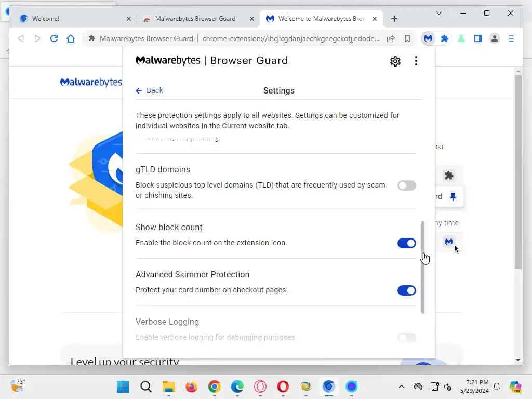The width and height of the screenshot is (532, 399).
Task: Expand the tab search dropdown chevron
Action: pyautogui.click(x=438, y=13)
